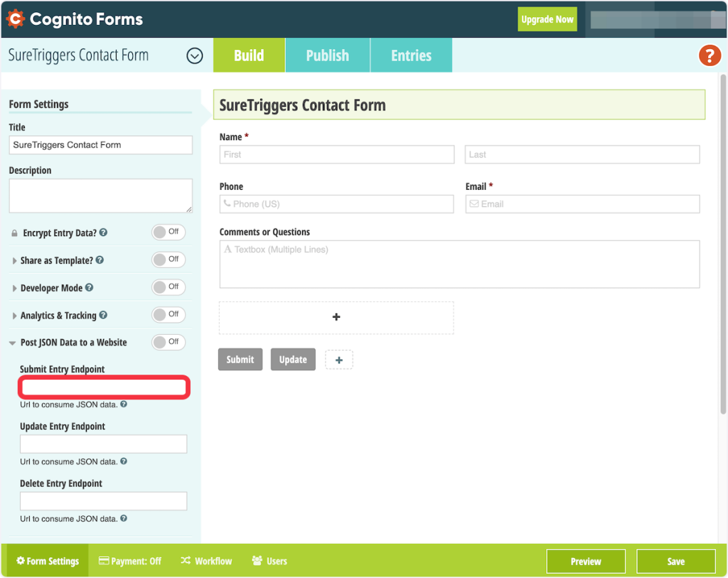Screen dimensions: 728x578
Task: Click help icon next to Developer Mode
Action: tap(90, 288)
